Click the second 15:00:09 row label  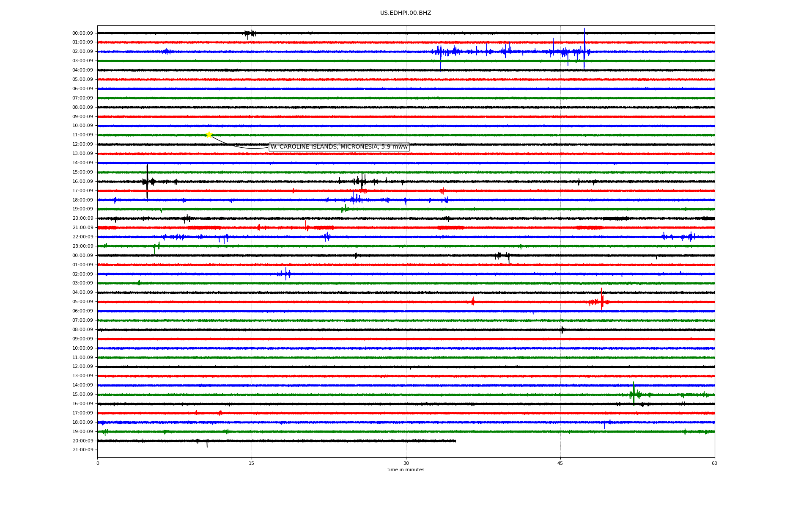pos(82,395)
